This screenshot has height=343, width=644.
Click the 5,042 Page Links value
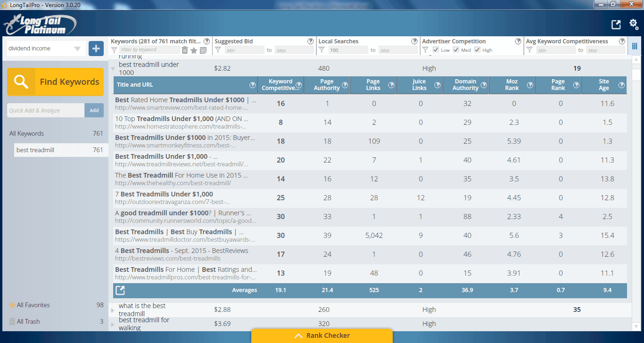click(x=374, y=236)
